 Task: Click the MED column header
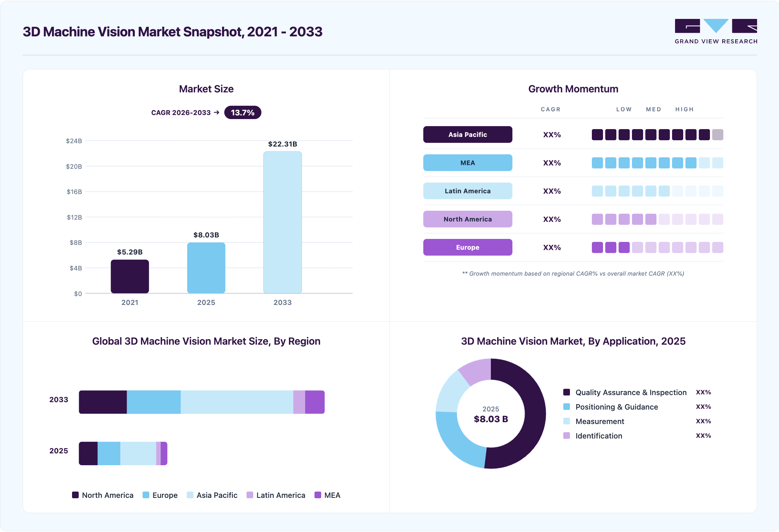coord(653,109)
